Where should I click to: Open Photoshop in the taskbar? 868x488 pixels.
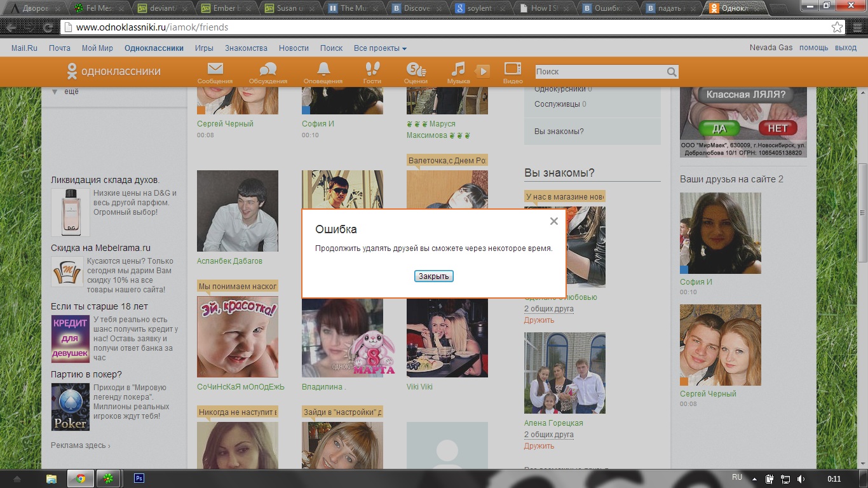pos(139,478)
